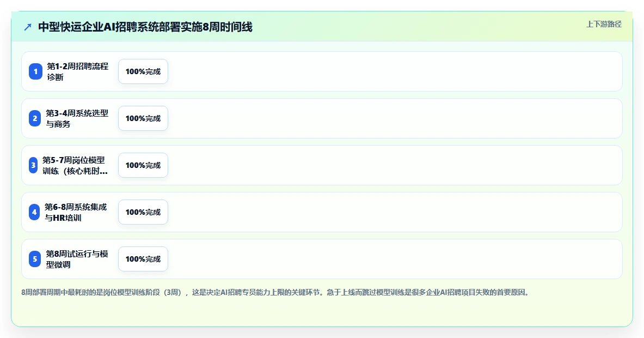Select the 第3-4周系统选型与商务 step label
Viewport: 644px width, 338px height.
pyautogui.click(x=77, y=118)
